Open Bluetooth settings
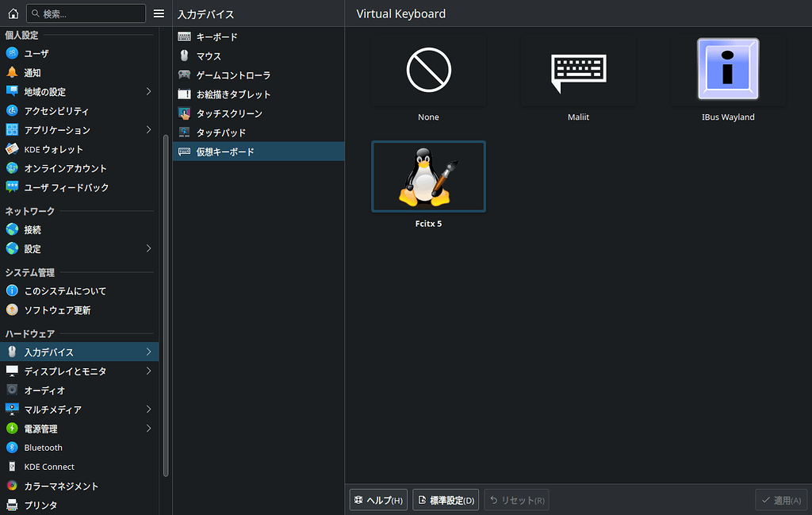812x515 pixels. (79, 448)
